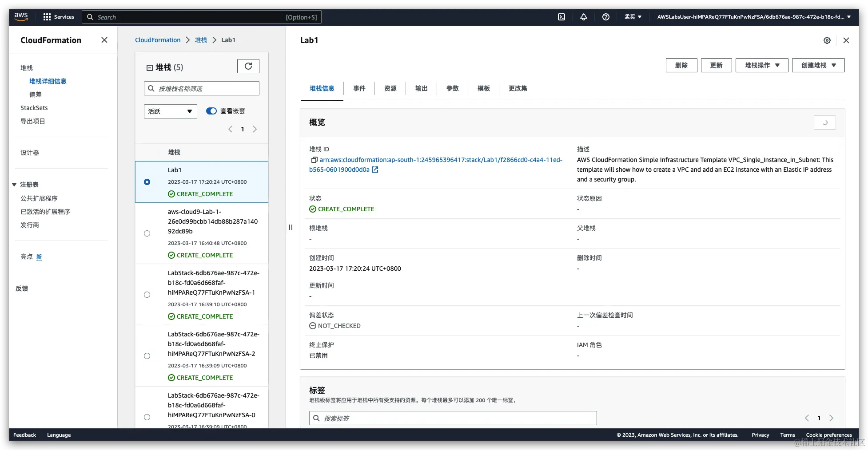Open the 堆栈操作 dropdown button
The width and height of the screenshot is (868, 450).
(x=762, y=65)
